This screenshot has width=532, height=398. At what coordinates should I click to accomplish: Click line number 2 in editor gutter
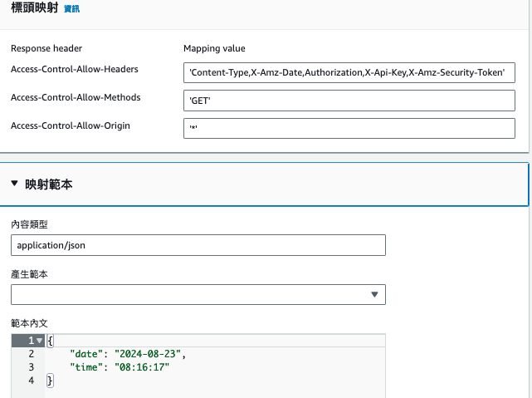pyautogui.click(x=31, y=354)
